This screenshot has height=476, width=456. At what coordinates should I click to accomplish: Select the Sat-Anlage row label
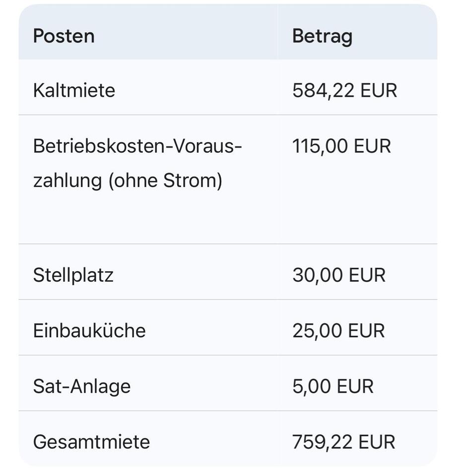tap(81, 386)
